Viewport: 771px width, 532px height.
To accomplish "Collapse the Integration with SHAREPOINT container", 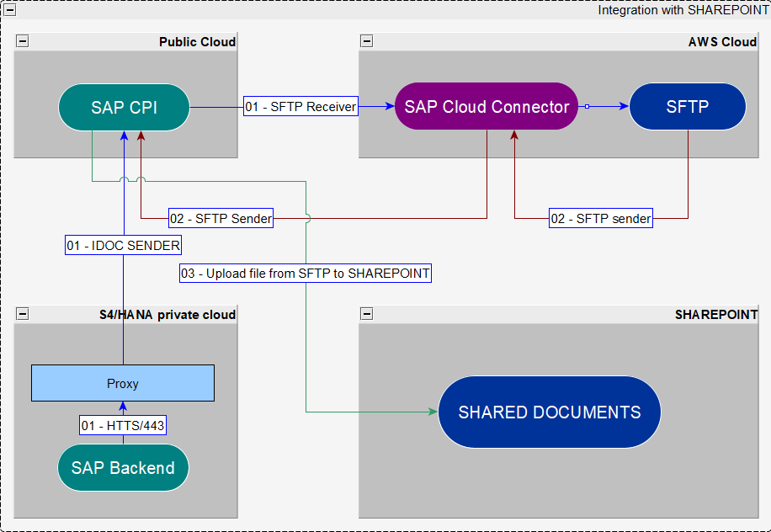I will click(9, 10).
